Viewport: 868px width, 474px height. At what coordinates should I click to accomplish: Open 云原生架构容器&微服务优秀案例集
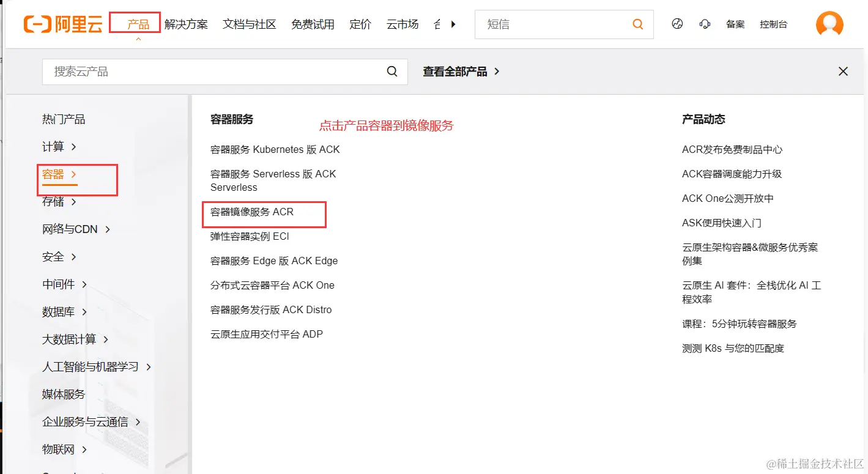[x=750, y=254]
